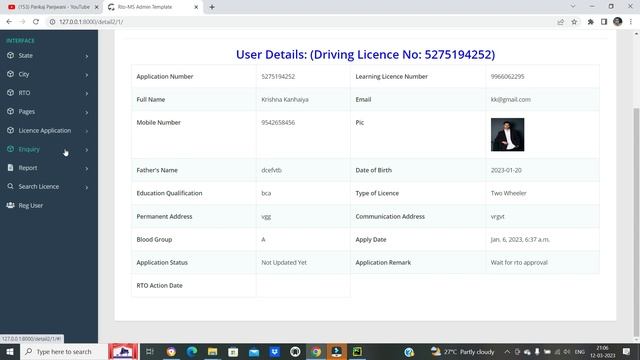640x360 pixels.
Task: Open the Mail app from taskbar
Action: click(254, 351)
